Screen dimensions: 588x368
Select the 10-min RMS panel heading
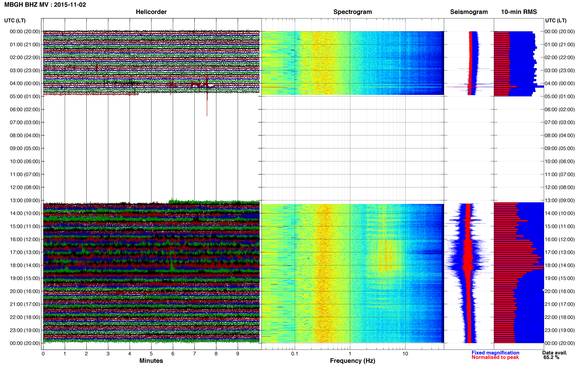[519, 12]
